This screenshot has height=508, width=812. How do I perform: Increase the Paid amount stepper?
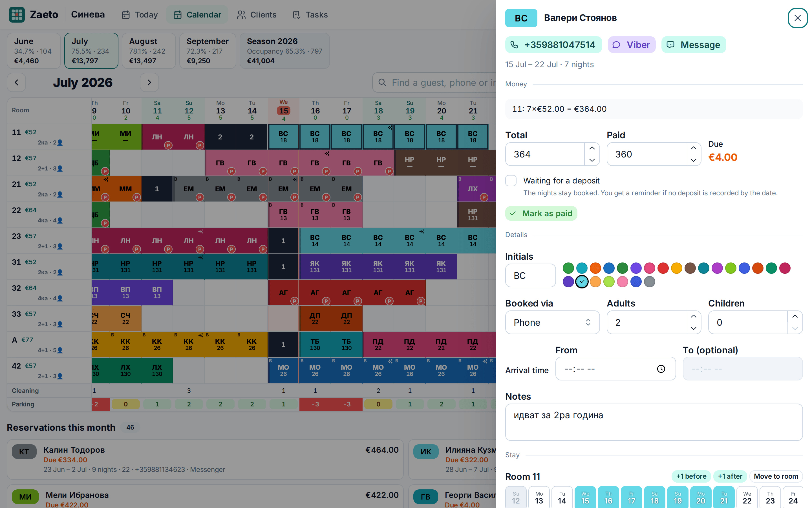[x=693, y=148]
